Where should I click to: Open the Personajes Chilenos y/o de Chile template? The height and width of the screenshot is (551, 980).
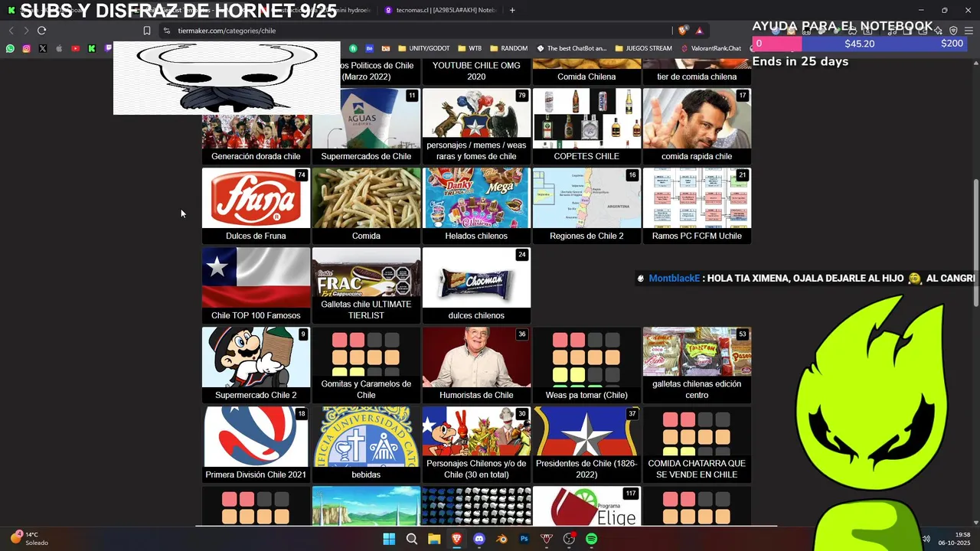[476, 444]
